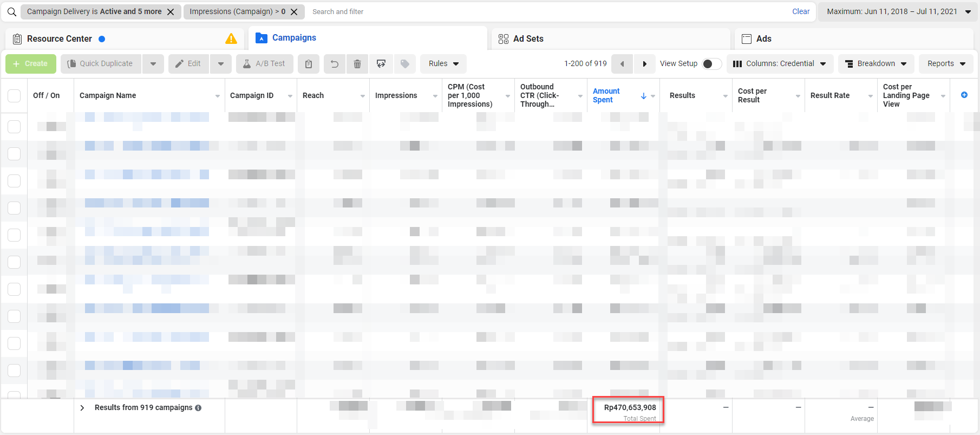Switch to the Ad Sets tab
This screenshot has height=435, width=980.
click(528, 39)
